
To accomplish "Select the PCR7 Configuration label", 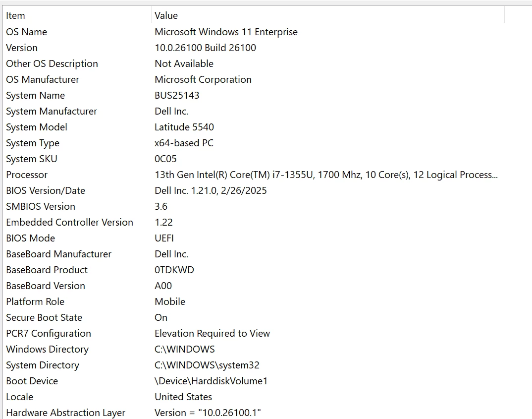I will [49, 333].
